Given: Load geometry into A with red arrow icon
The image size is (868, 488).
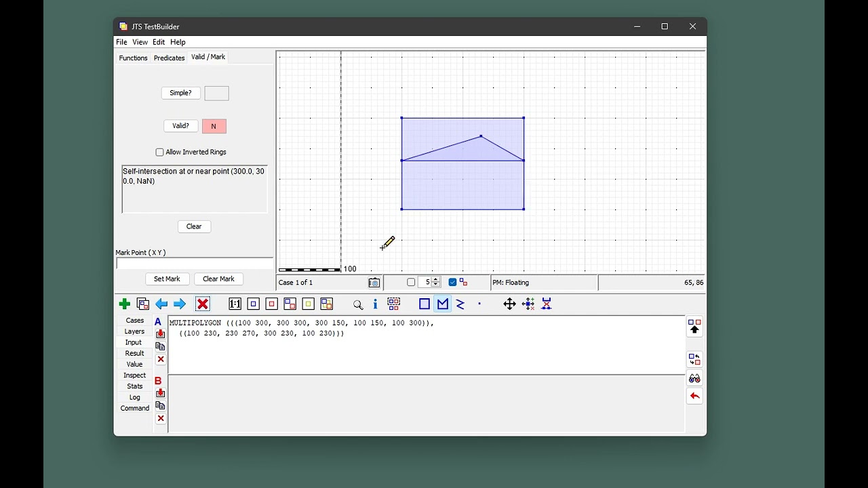Looking at the screenshot, I should coord(160,333).
